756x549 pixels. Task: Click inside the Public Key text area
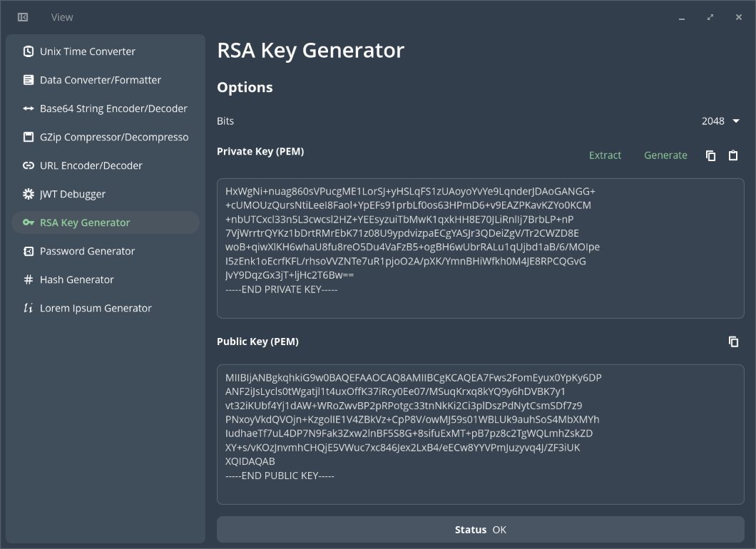pos(480,434)
